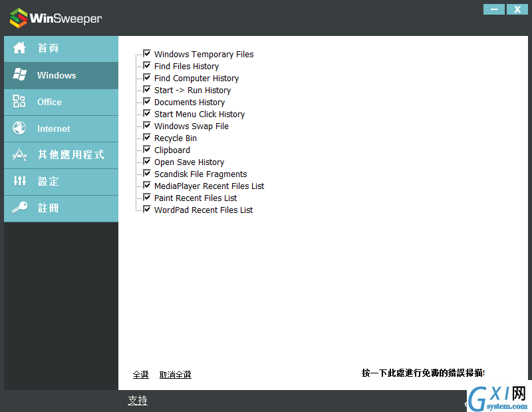Image resolution: width=532 pixels, height=412 pixels.
Task: Uncheck WordPad Recent Files List
Action: [x=147, y=209]
